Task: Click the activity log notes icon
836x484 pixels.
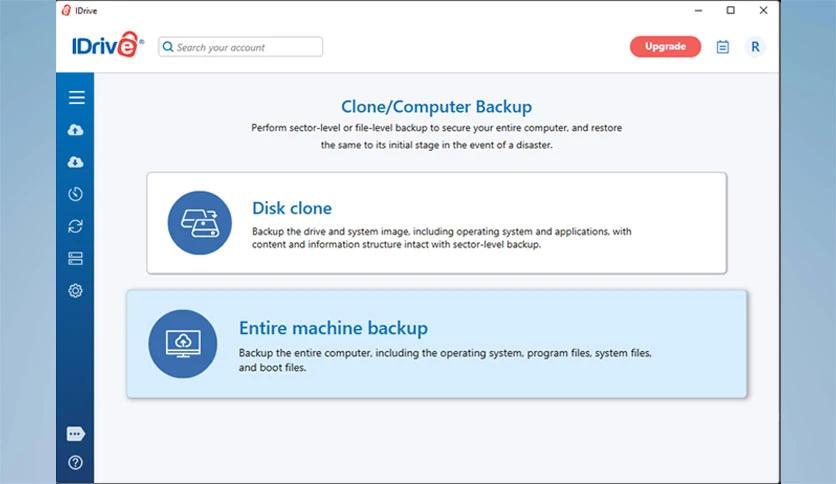Action: coord(722,47)
